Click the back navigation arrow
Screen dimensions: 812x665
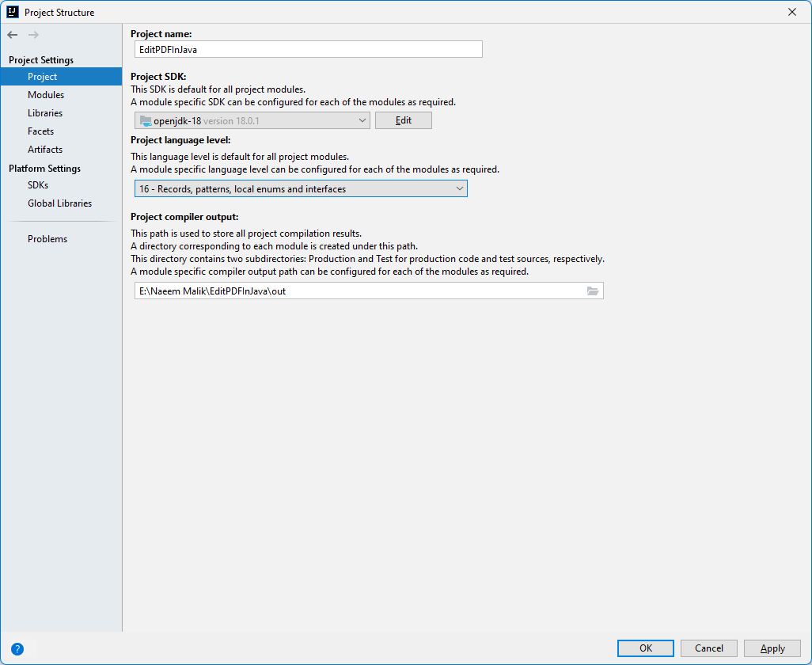click(11, 35)
